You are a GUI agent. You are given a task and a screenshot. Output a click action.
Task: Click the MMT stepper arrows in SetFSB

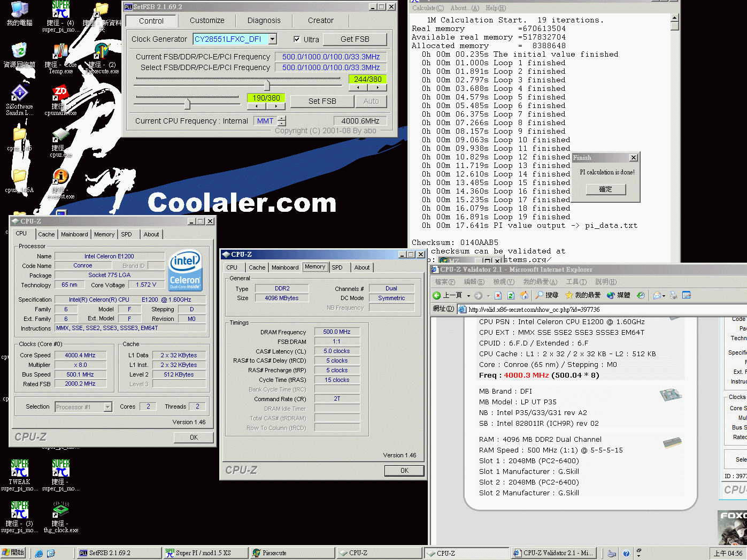click(282, 121)
